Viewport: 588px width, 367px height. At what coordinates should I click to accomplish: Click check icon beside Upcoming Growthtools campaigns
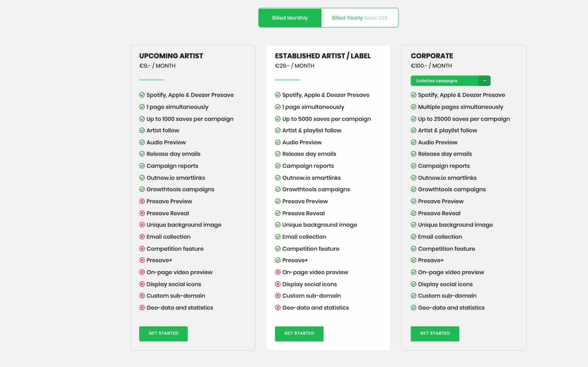(x=142, y=189)
